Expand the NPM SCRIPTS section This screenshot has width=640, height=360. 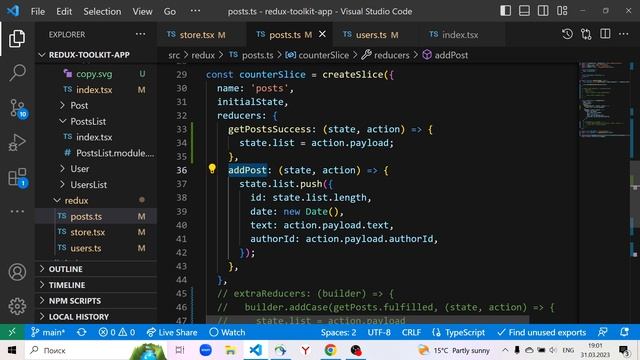coord(96,301)
